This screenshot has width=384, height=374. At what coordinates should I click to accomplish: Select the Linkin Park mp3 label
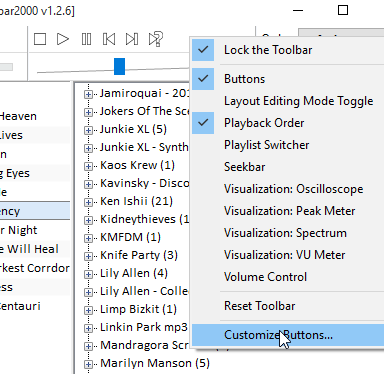coord(144,327)
